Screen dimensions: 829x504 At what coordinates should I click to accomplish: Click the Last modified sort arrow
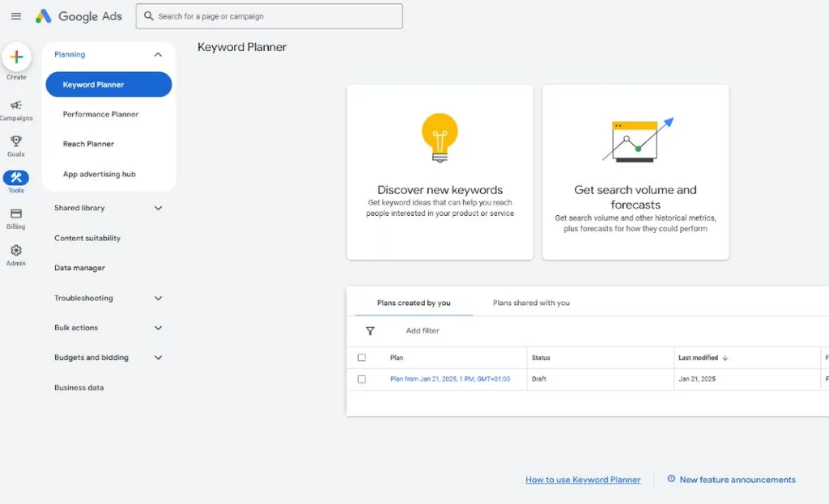(725, 358)
